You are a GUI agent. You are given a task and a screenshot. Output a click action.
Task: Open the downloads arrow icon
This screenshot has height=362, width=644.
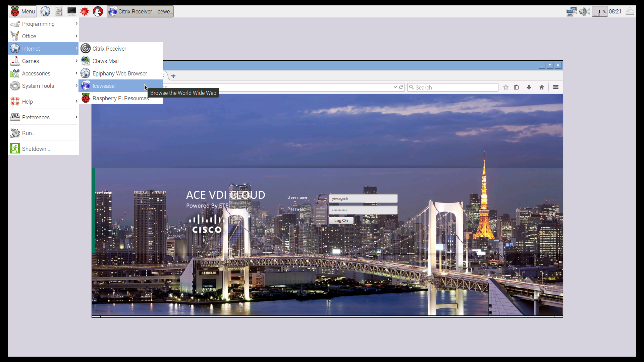tap(529, 87)
